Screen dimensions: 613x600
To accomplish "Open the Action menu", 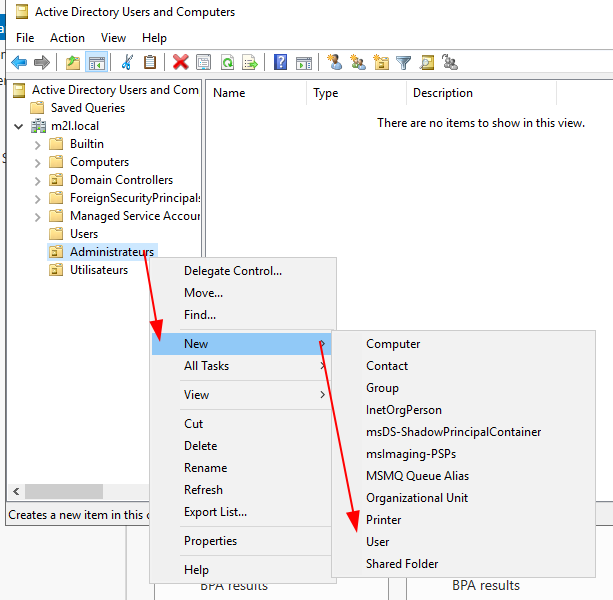I will click(x=67, y=38).
